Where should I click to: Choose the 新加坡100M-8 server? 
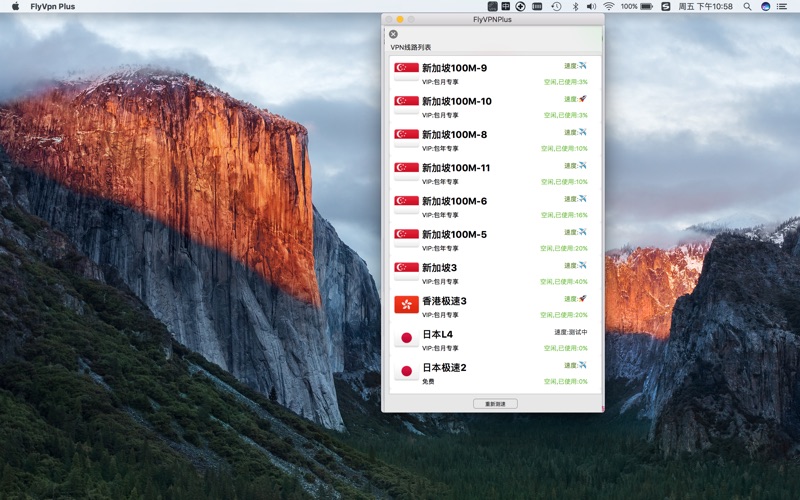pyautogui.click(x=495, y=140)
